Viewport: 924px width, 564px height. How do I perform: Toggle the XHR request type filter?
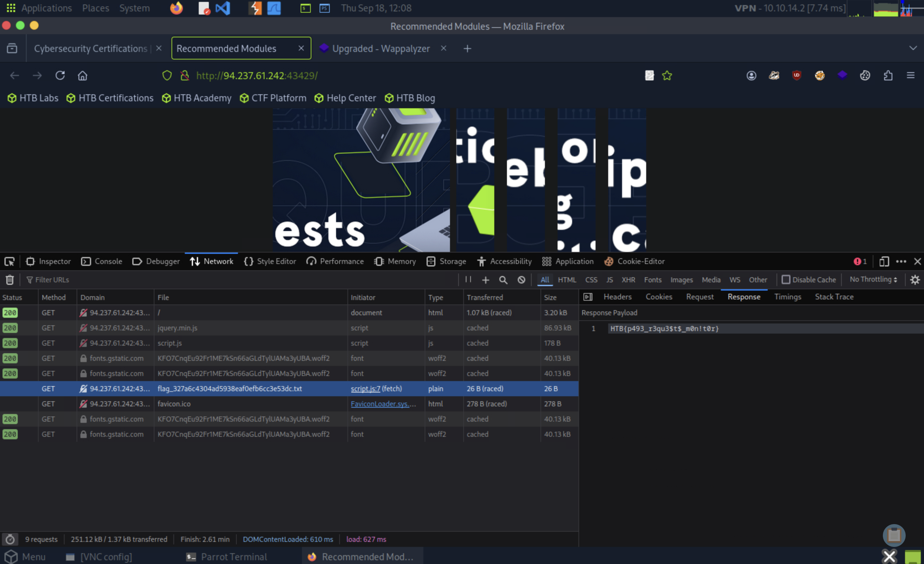pyautogui.click(x=628, y=280)
